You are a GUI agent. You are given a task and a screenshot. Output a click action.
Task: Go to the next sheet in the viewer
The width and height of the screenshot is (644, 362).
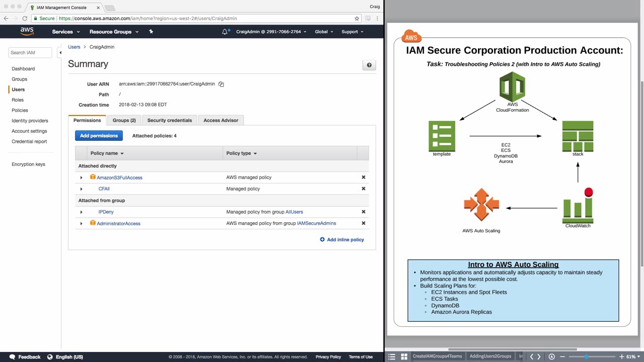tap(539, 356)
